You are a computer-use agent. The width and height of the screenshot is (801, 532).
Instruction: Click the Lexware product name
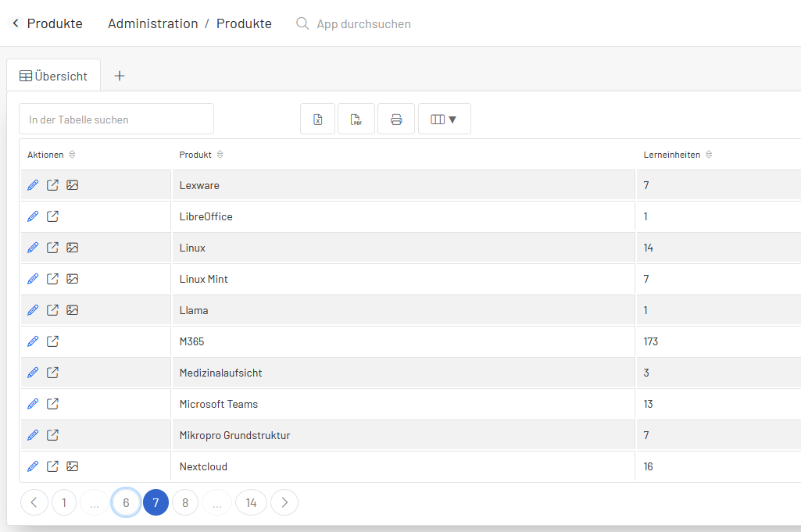click(199, 185)
